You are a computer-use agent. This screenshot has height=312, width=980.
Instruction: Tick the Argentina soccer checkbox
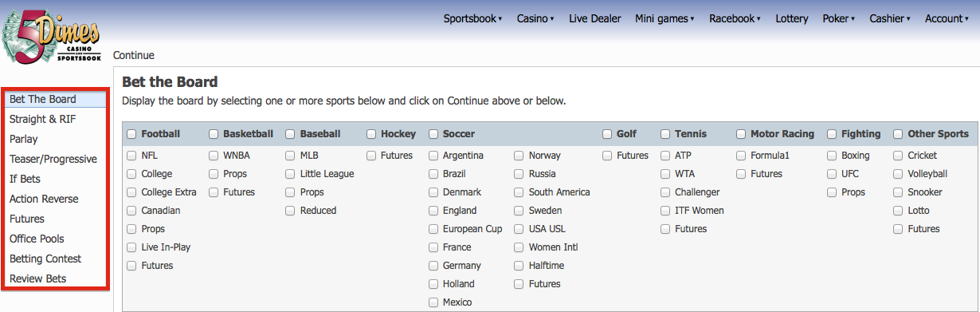click(433, 156)
